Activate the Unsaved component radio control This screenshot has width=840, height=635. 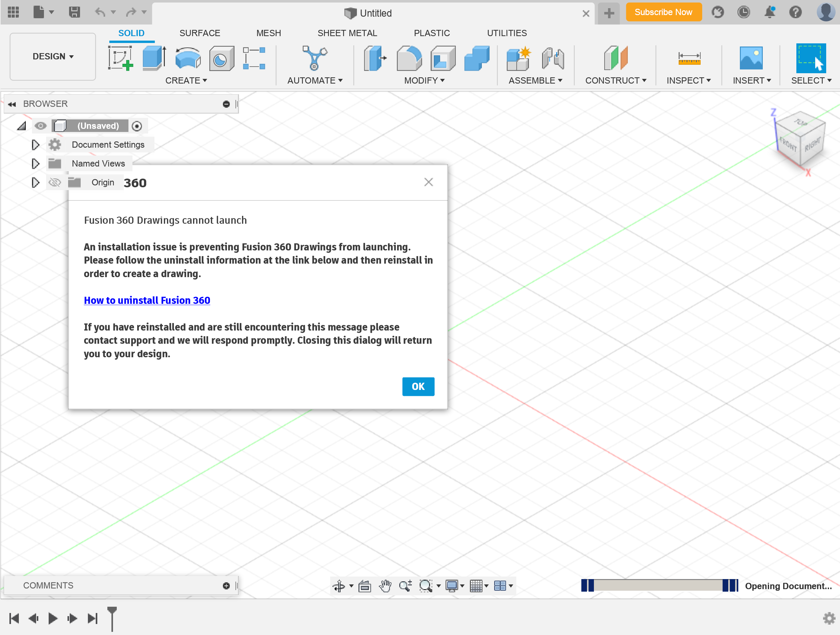[137, 125]
